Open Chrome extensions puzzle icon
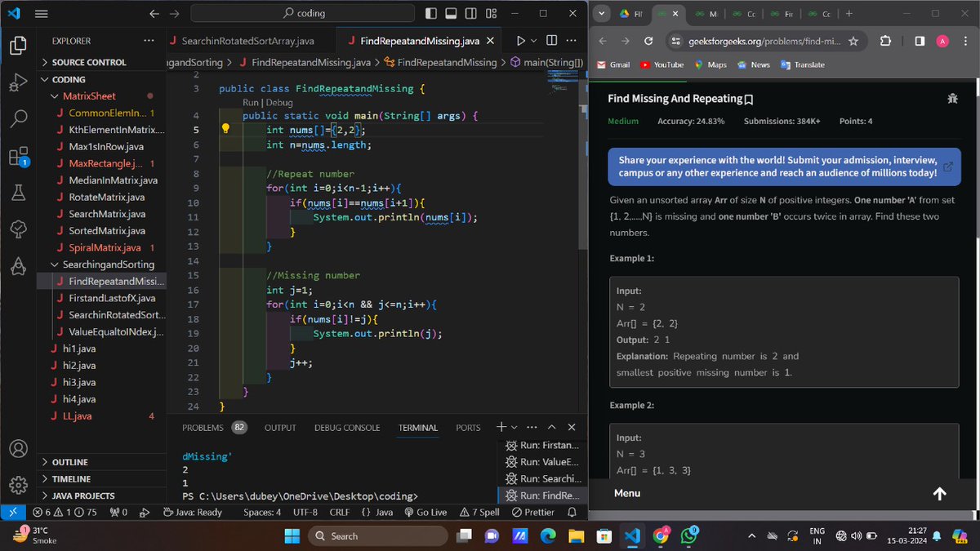This screenshot has width=980, height=551. [886, 41]
